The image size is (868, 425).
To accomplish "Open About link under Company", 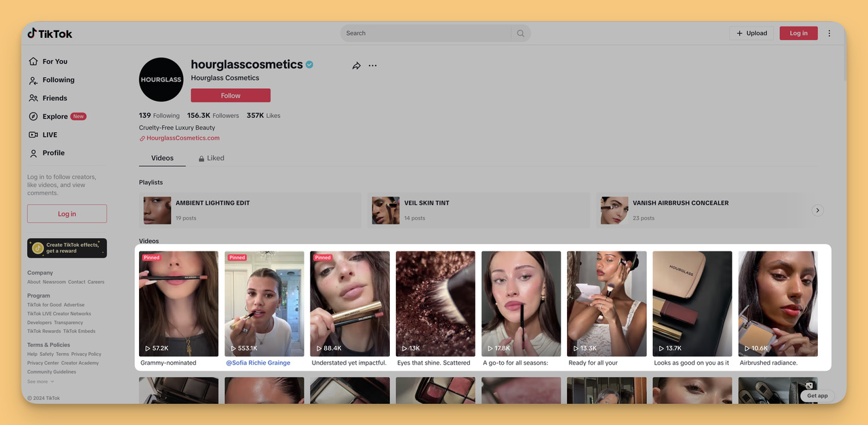I will 34,282.
